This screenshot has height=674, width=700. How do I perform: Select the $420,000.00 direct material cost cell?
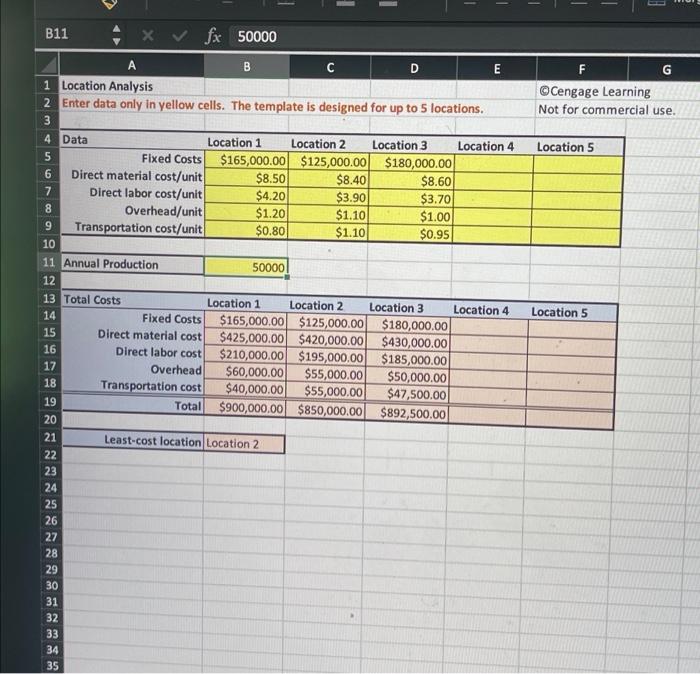[325, 340]
